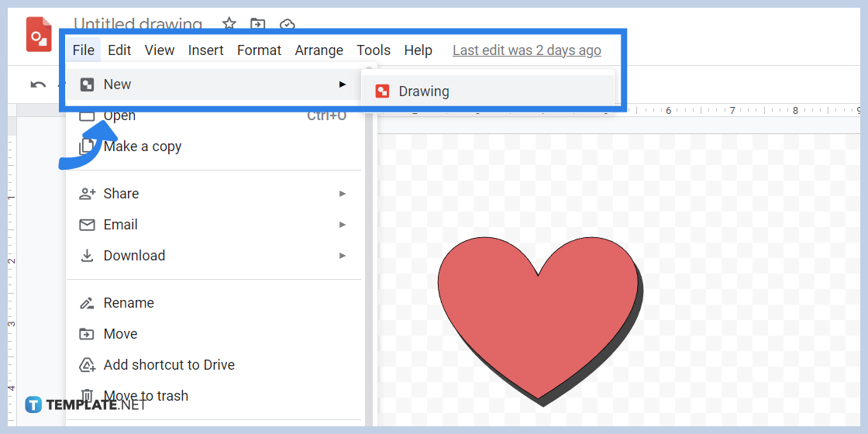Click the red Drawing submenu icon
The width and height of the screenshot is (868, 434).
(x=382, y=91)
